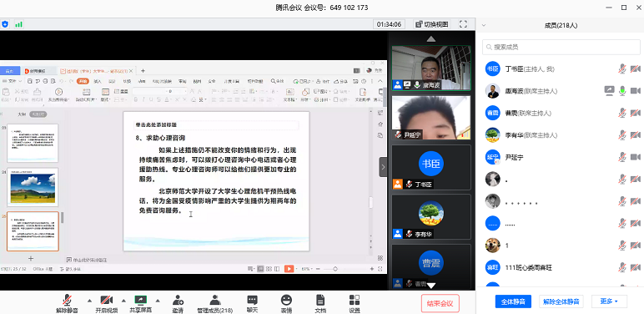
Task: Click the dog avatar of member 1
Action: click(492, 245)
